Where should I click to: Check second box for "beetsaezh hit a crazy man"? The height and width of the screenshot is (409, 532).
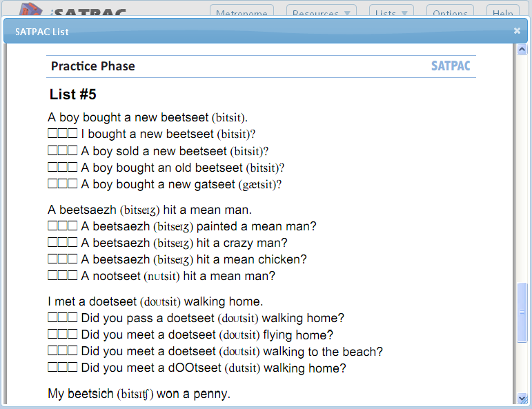[62, 242]
